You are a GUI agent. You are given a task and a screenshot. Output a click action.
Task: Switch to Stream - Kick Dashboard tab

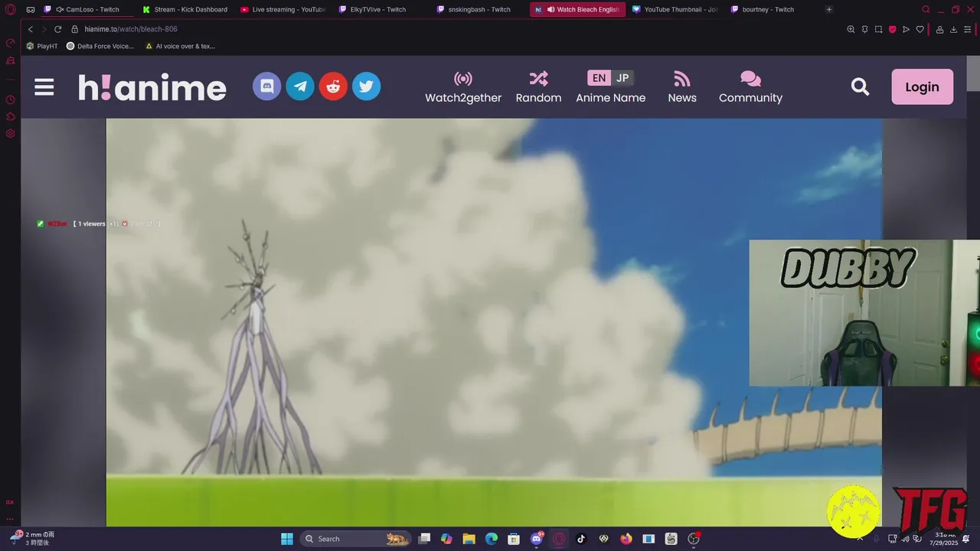coord(186,9)
